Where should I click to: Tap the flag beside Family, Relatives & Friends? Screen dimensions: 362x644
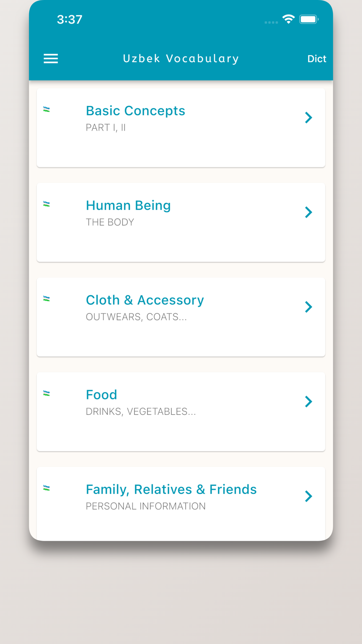[x=46, y=488]
